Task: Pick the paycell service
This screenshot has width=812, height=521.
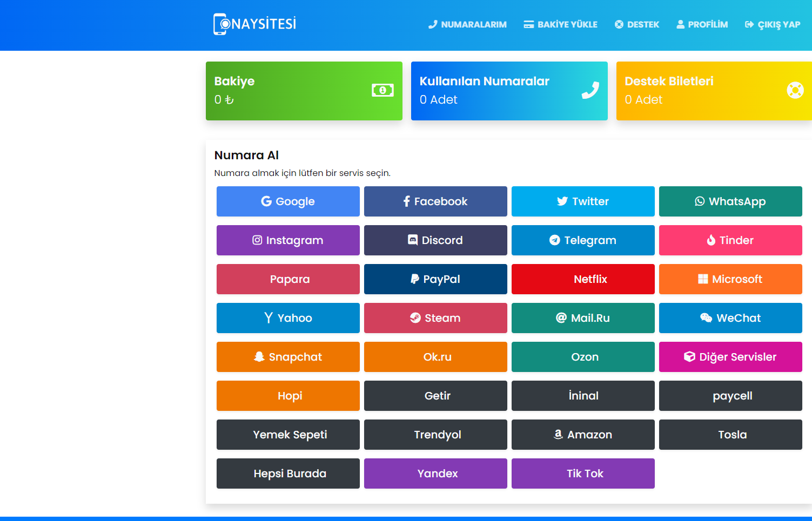Action: pos(730,396)
